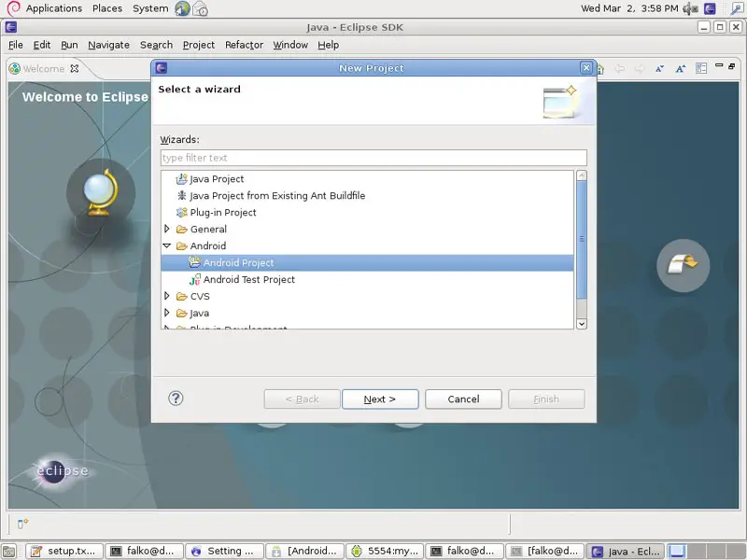
Task: Click the Eclipse icon in the main window title bar
Action: pyautogui.click(x=11, y=27)
